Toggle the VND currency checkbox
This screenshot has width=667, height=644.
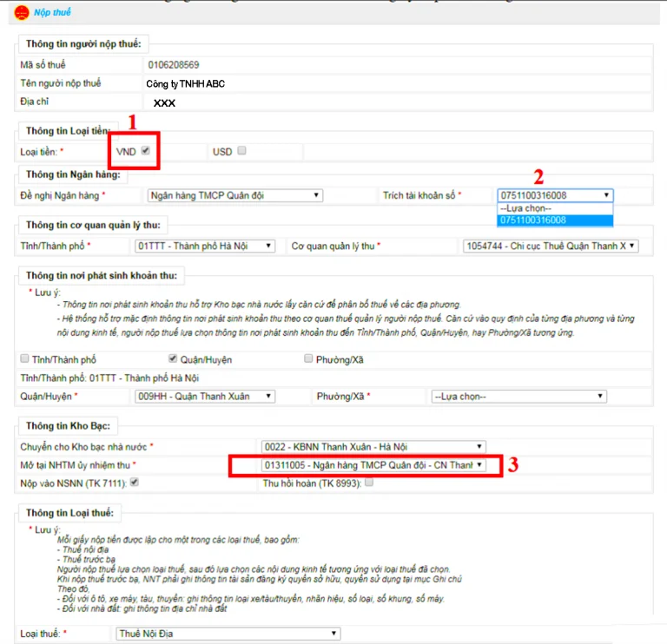coord(146,150)
